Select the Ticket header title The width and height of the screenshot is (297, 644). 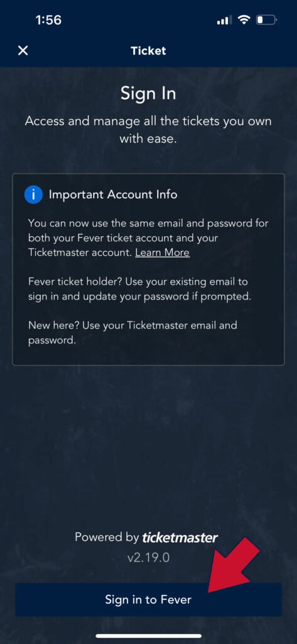148,50
